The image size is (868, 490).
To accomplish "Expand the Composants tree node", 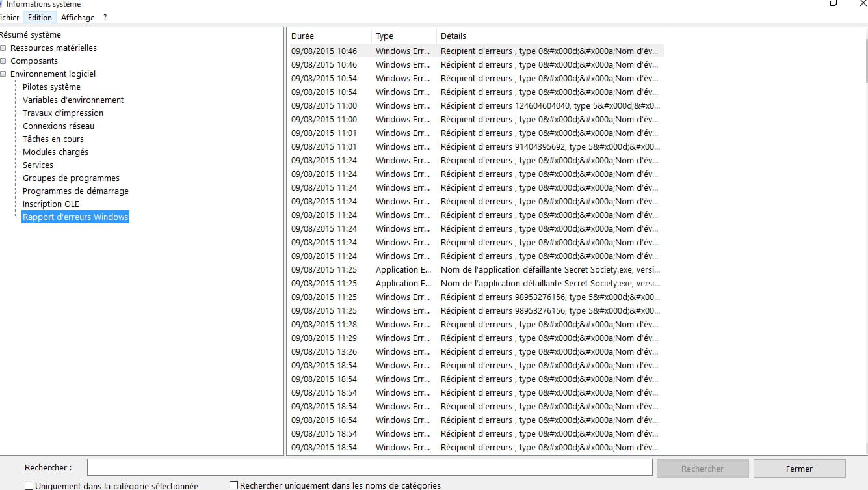I will point(4,61).
